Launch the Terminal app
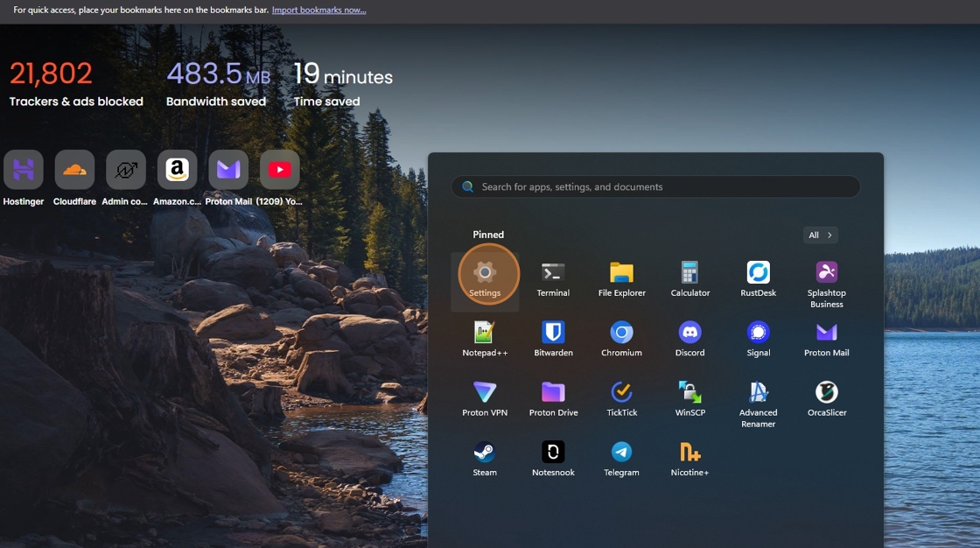Viewport: 980px width, 548px height. 552,279
